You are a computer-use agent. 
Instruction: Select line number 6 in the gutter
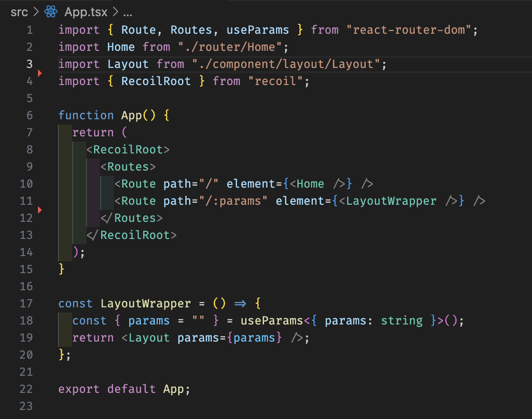tap(29, 115)
